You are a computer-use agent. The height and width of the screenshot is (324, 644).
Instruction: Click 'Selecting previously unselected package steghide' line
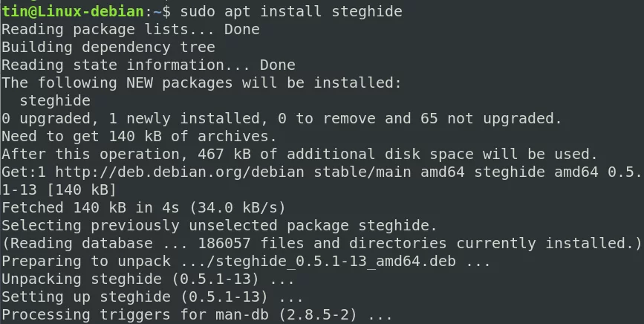coord(219,225)
